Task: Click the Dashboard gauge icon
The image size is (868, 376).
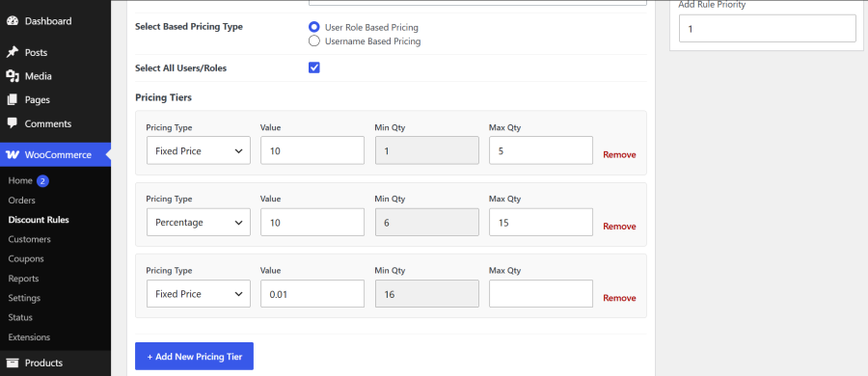Action: pyautogui.click(x=13, y=21)
